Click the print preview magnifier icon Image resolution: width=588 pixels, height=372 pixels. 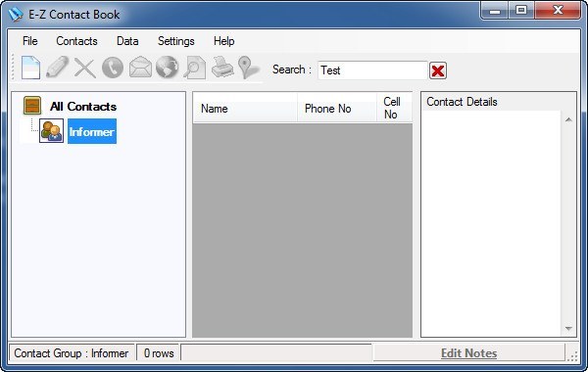[x=195, y=68]
